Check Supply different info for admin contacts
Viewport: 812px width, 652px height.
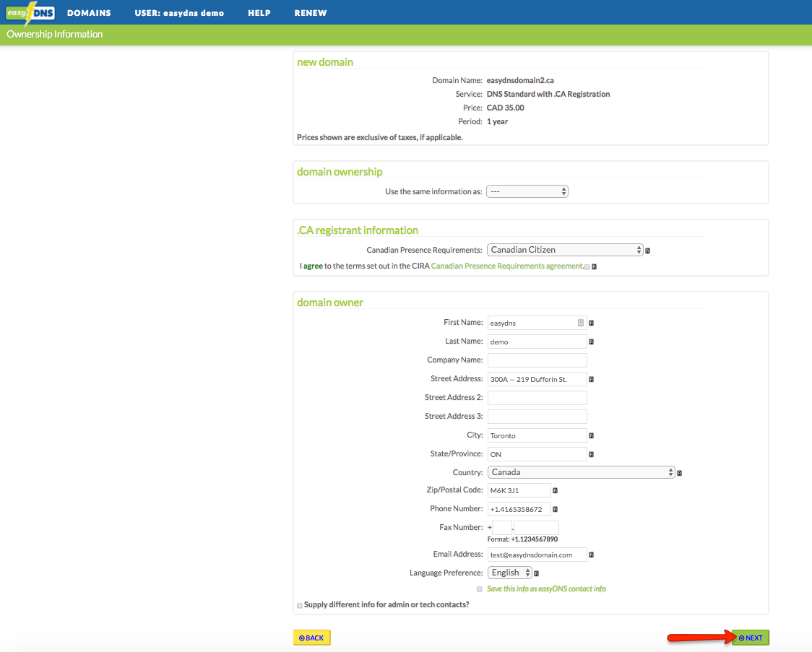tap(299, 605)
